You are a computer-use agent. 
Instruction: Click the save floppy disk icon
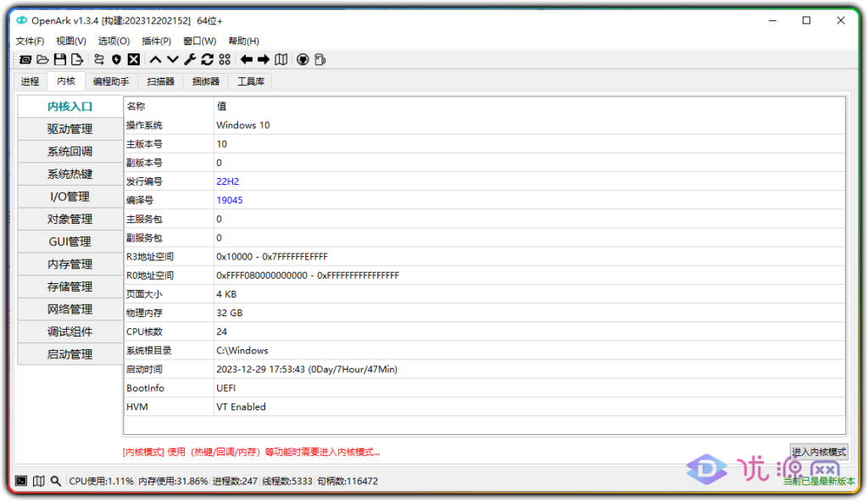(60, 59)
